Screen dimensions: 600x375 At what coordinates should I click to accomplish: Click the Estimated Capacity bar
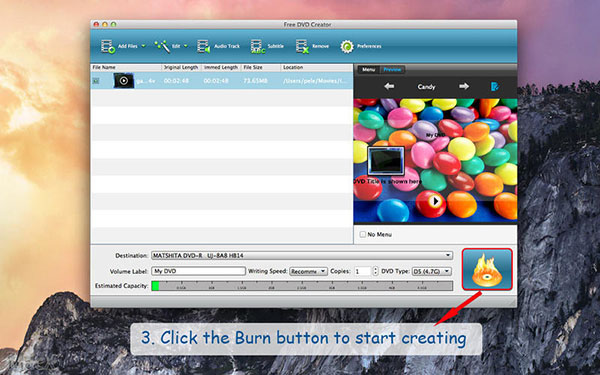coord(302,286)
